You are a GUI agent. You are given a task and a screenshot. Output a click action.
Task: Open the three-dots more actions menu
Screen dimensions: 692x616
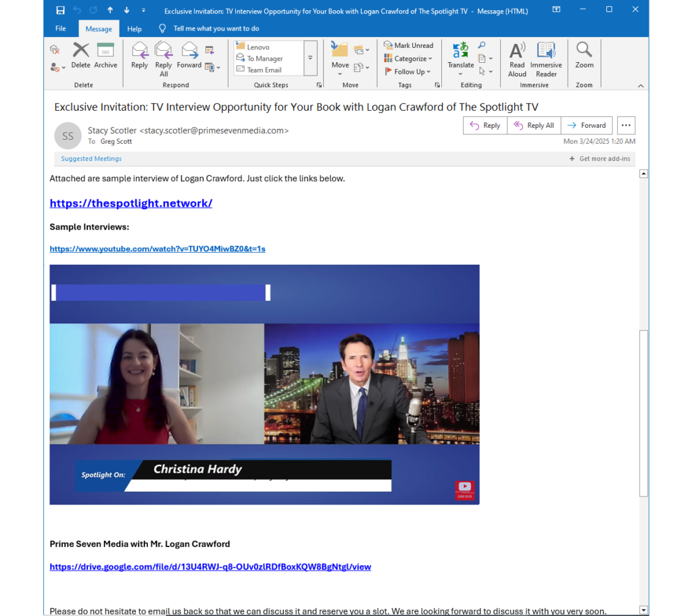coord(626,126)
